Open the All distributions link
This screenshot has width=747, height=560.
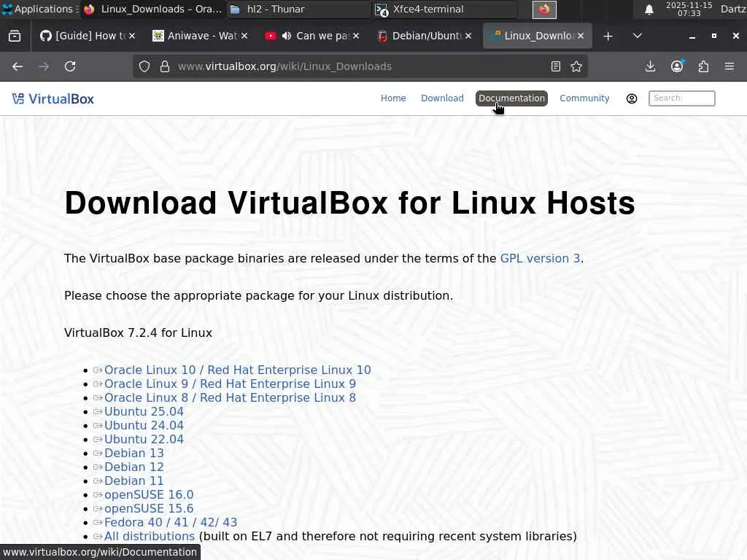pos(149,536)
